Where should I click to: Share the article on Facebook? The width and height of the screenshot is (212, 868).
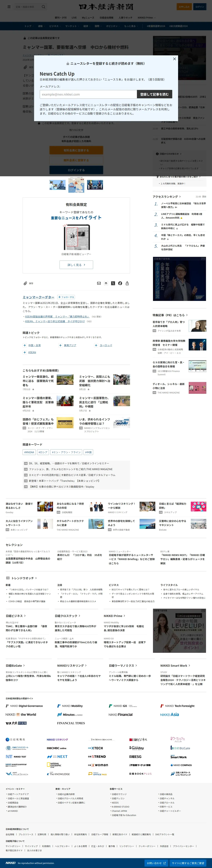[120, 283]
